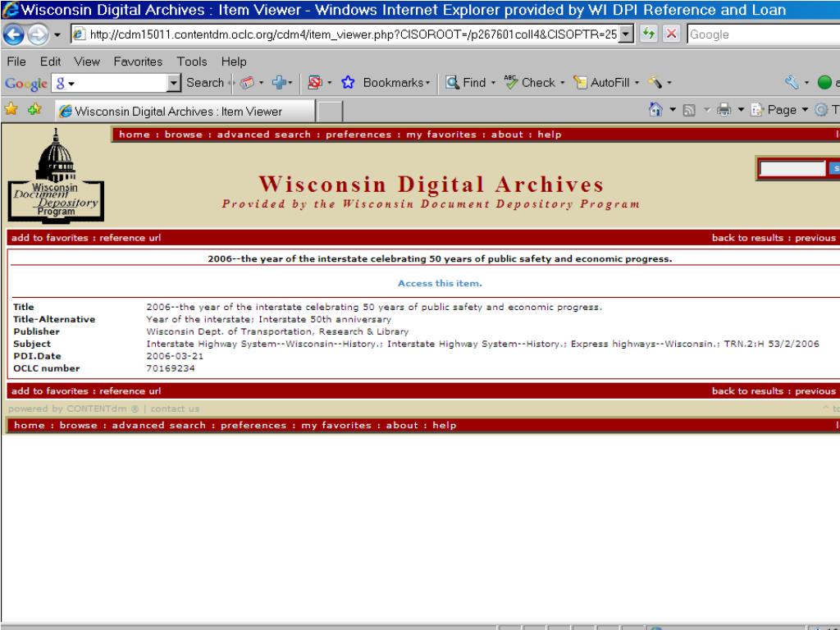Image resolution: width=840 pixels, height=630 pixels.
Task: Expand the Google toolbar search box dropdown
Action: 174,83
